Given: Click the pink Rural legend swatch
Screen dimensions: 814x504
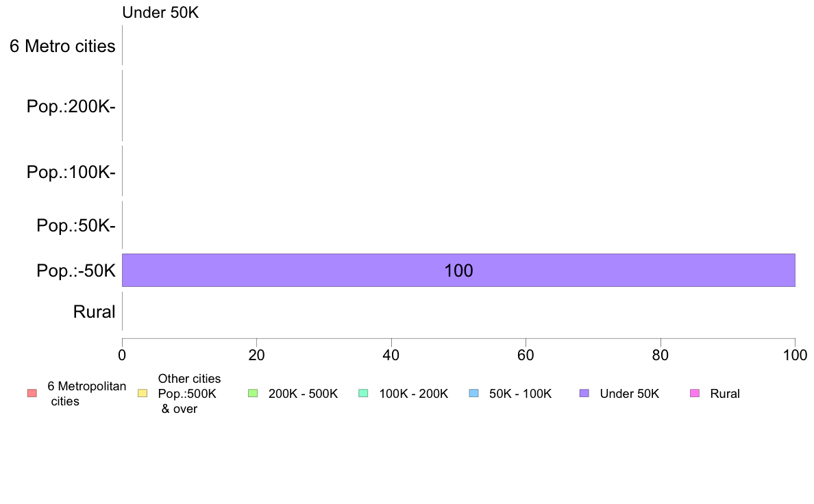Looking at the screenshot, I should point(695,394).
